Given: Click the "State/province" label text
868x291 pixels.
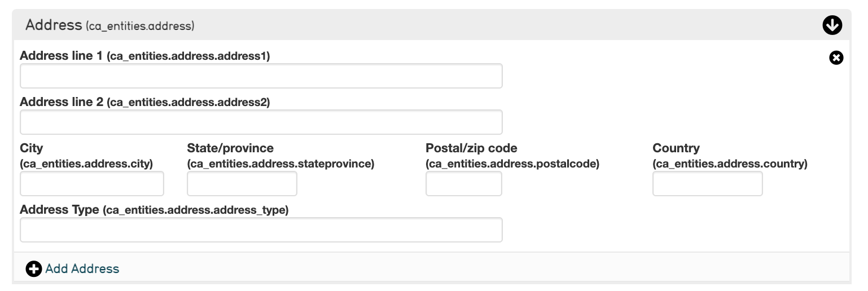Looking at the screenshot, I should (230, 148).
